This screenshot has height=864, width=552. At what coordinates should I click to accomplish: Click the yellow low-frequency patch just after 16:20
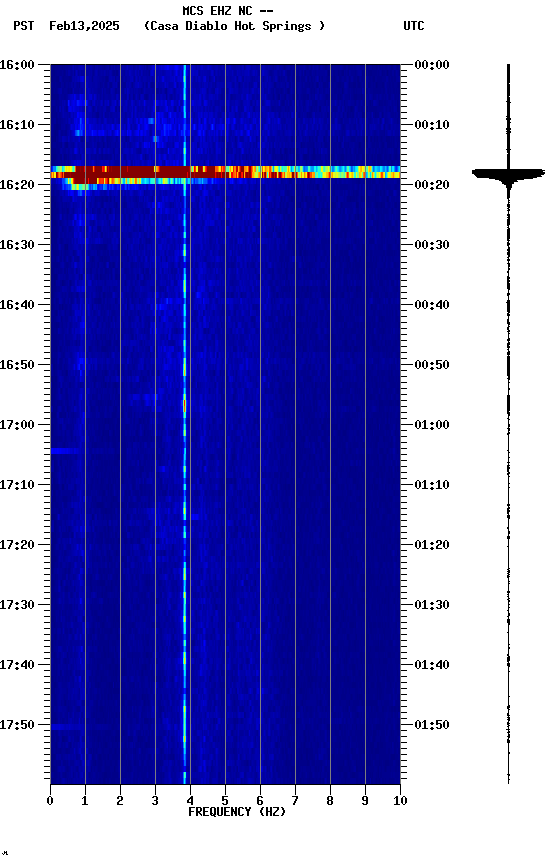(x=82, y=187)
